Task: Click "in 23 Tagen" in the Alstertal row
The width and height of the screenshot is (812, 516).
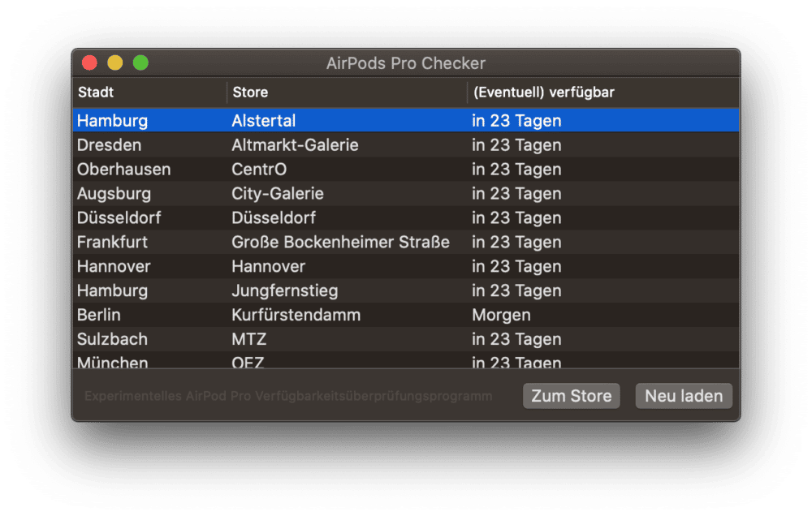Action: pos(516,121)
